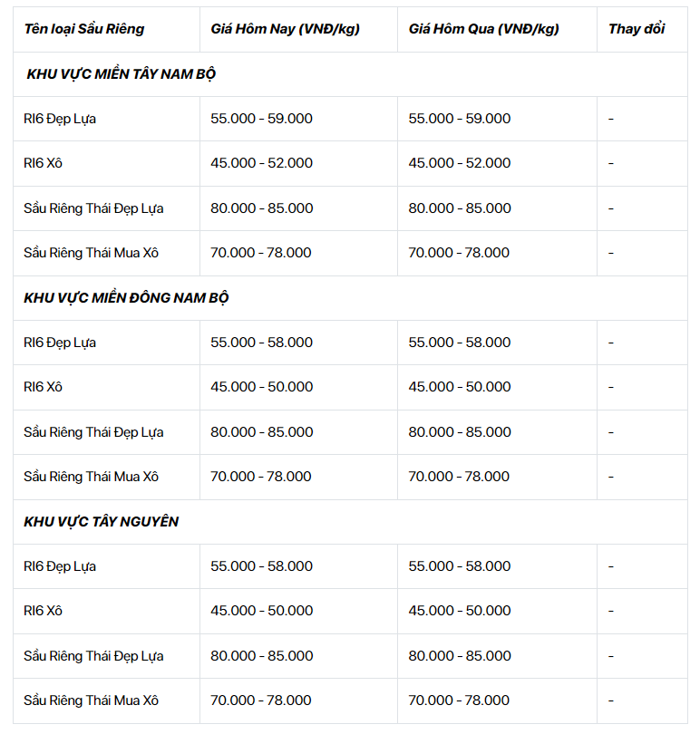Click 'RI6 Đẹp Lựa' under Miền Đông Nam Bộ

(x=60, y=343)
